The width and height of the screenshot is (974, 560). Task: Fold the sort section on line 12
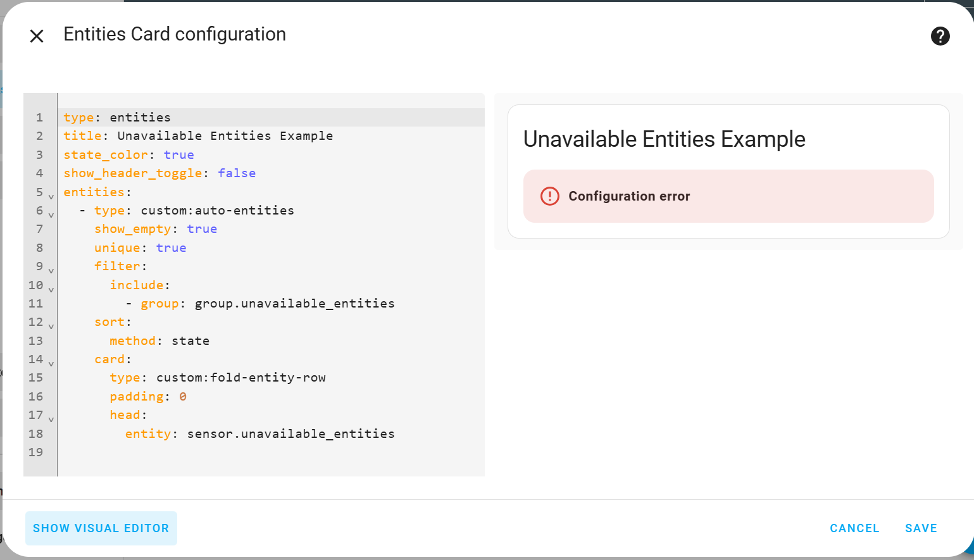tap(51, 326)
